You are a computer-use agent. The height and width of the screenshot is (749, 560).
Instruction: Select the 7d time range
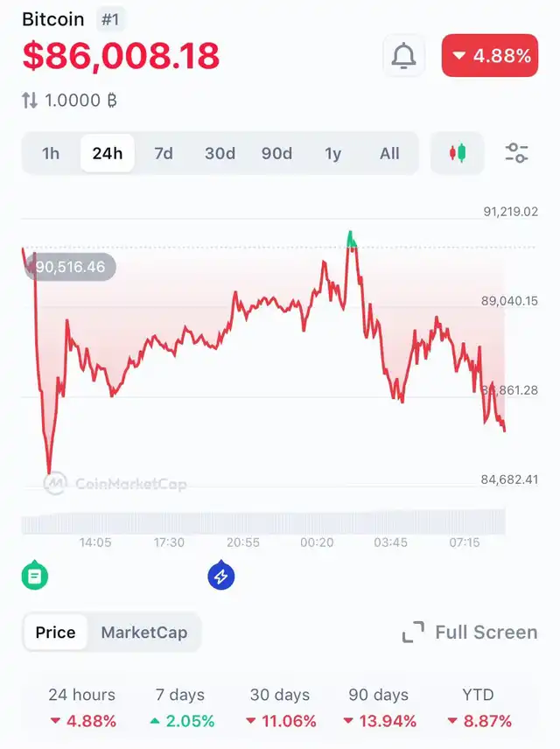click(x=164, y=153)
